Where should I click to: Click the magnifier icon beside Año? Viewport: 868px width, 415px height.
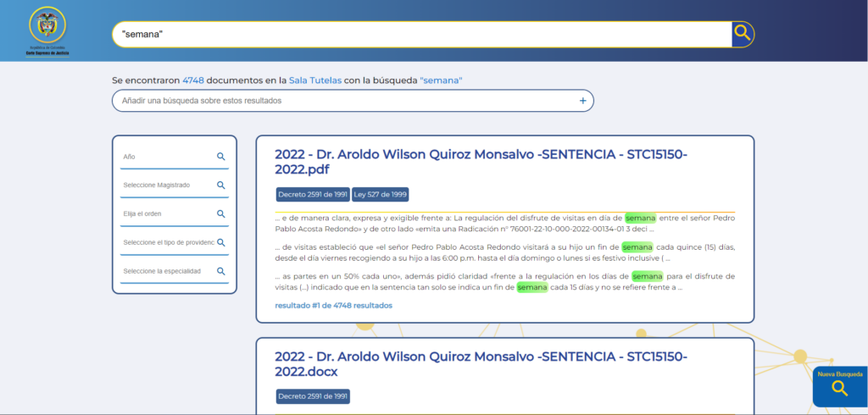[220, 157]
